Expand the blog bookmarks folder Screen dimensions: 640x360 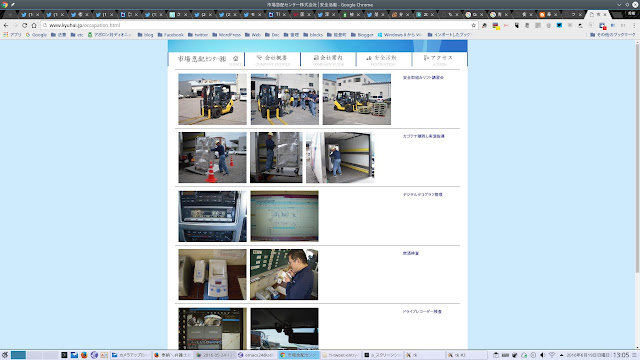point(145,35)
